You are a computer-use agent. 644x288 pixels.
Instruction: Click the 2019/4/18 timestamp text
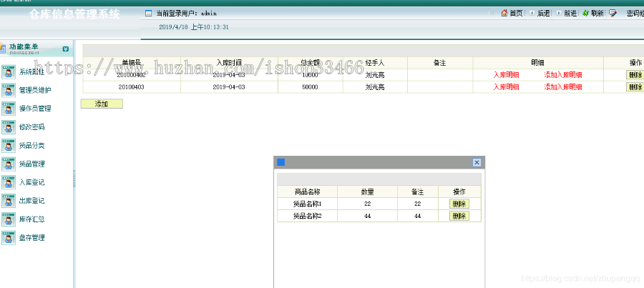pos(194,27)
